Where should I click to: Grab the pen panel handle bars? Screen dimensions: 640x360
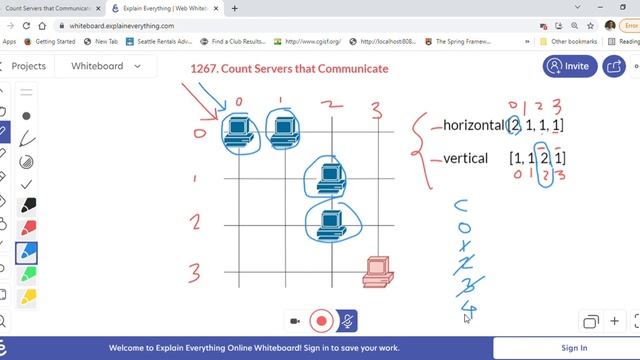tap(26, 92)
